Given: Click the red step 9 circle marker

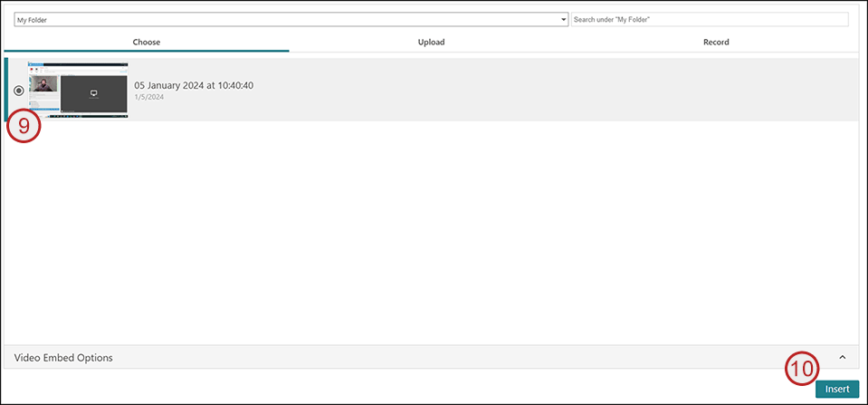Looking at the screenshot, I should click(24, 127).
